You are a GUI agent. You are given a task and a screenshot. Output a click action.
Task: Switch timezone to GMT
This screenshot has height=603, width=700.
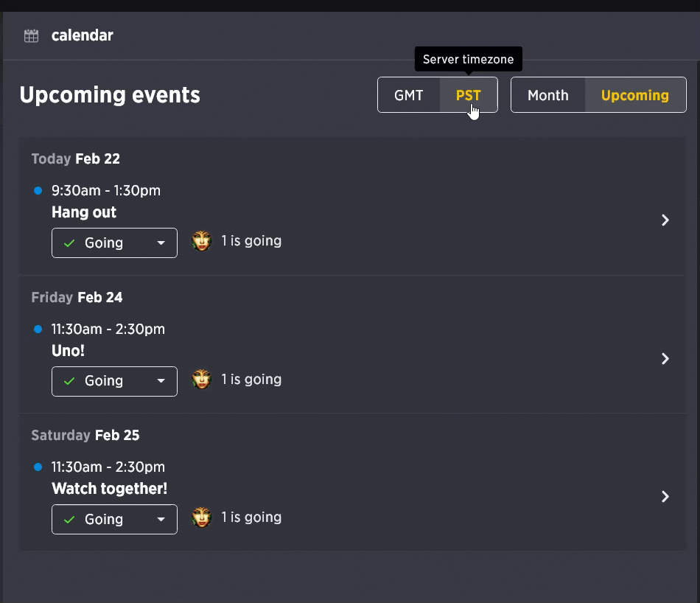(408, 95)
